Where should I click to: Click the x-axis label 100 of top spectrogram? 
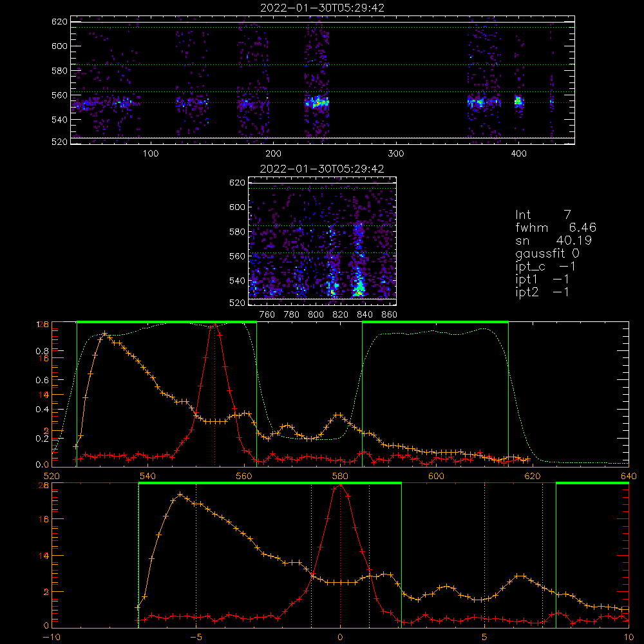[x=151, y=154]
